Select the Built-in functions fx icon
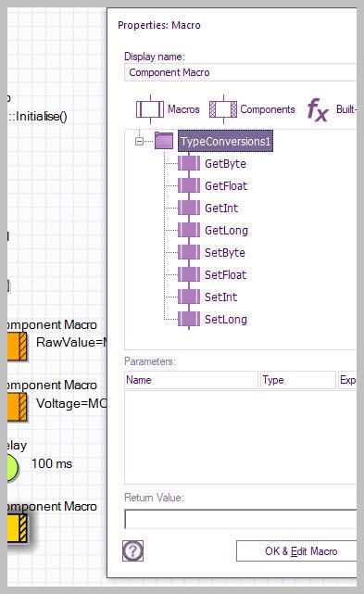The image size is (364, 594). pyautogui.click(x=318, y=110)
